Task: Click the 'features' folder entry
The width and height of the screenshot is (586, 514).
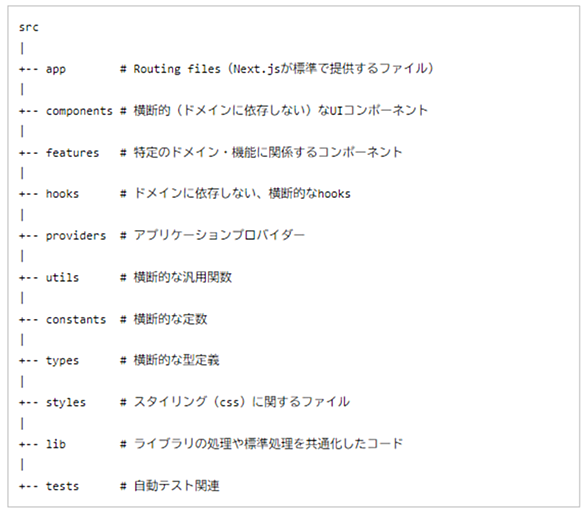Action: pos(73,153)
